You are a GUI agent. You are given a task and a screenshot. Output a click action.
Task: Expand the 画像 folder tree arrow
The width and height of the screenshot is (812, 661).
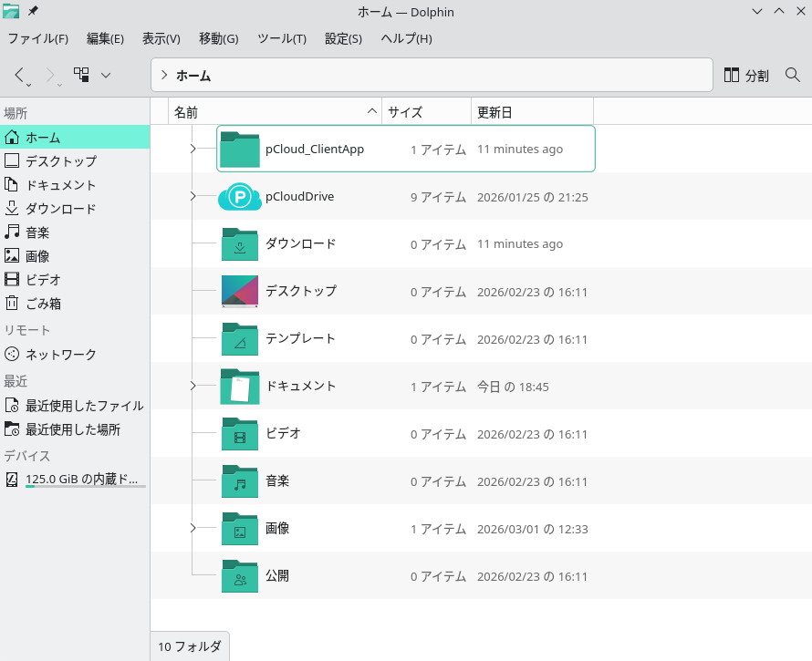[193, 529]
